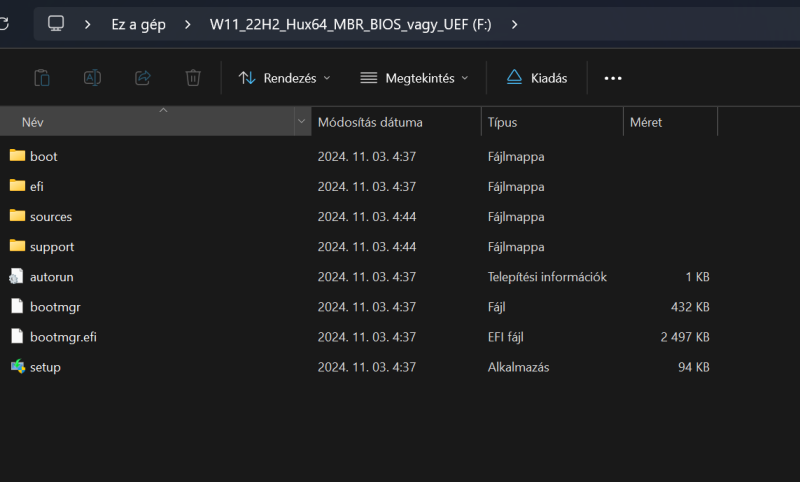Click the Rename icon in the toolbar

click(x=92, y=78)
